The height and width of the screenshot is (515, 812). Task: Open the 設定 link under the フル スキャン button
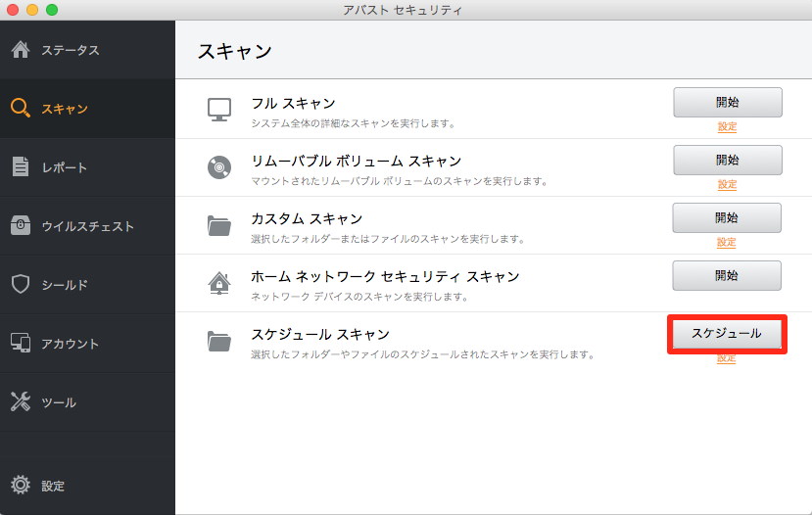point(727,126)
